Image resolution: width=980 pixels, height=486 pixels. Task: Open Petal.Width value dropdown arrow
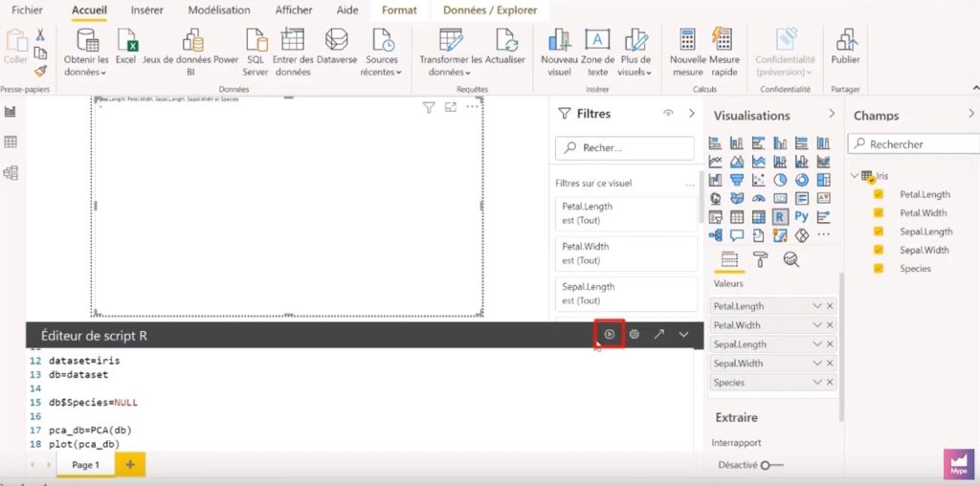pyautogui.click(x=817, y=325)
